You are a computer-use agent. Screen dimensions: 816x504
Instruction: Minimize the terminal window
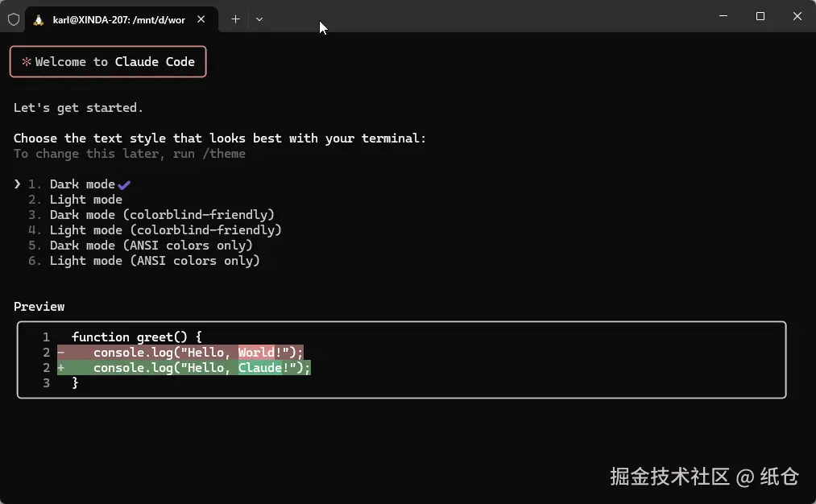pyautogui.click(x=723, y=16)
